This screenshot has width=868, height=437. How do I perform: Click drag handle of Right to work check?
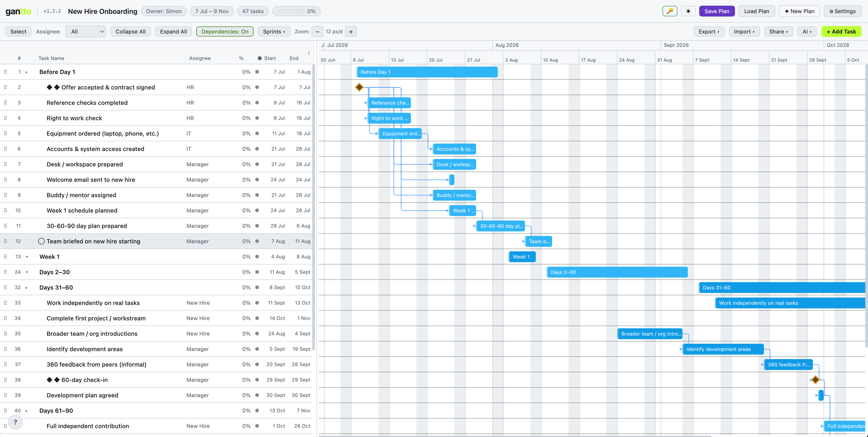click(x=5, y=118)
